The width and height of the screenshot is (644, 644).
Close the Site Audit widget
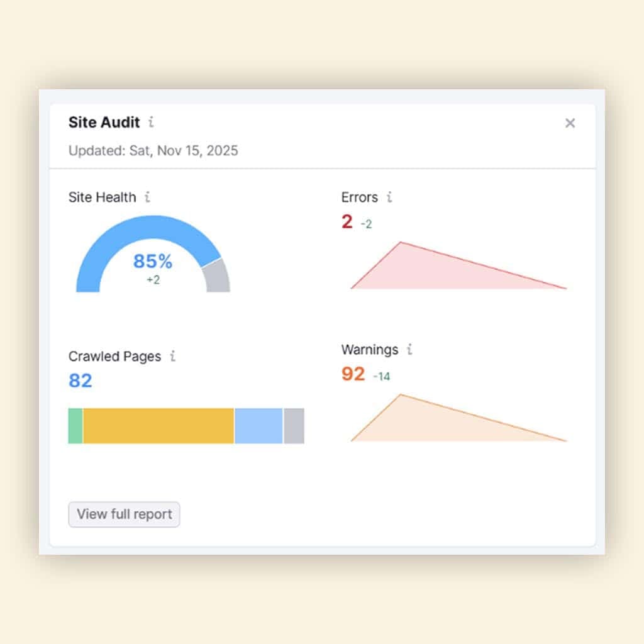tap(570, 123)
